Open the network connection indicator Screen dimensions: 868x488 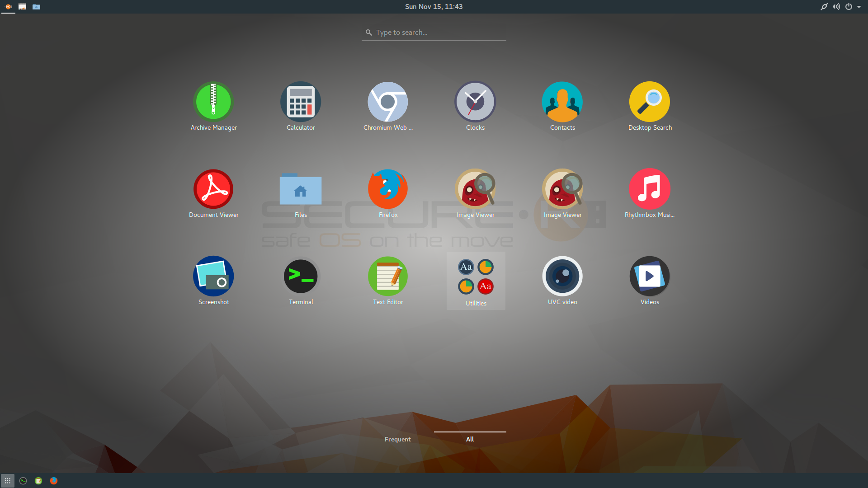click(824, 7)
